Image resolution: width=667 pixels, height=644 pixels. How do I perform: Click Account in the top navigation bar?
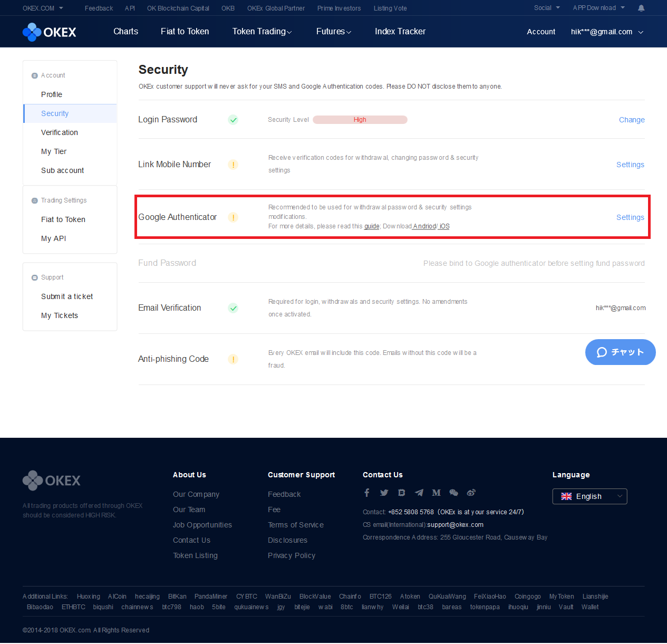click(541, 32)
